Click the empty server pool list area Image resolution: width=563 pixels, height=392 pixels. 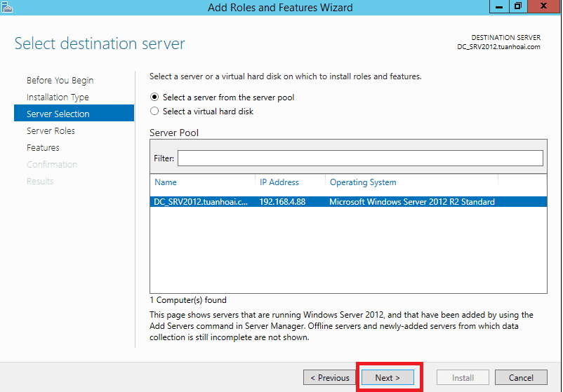[348, 250]
